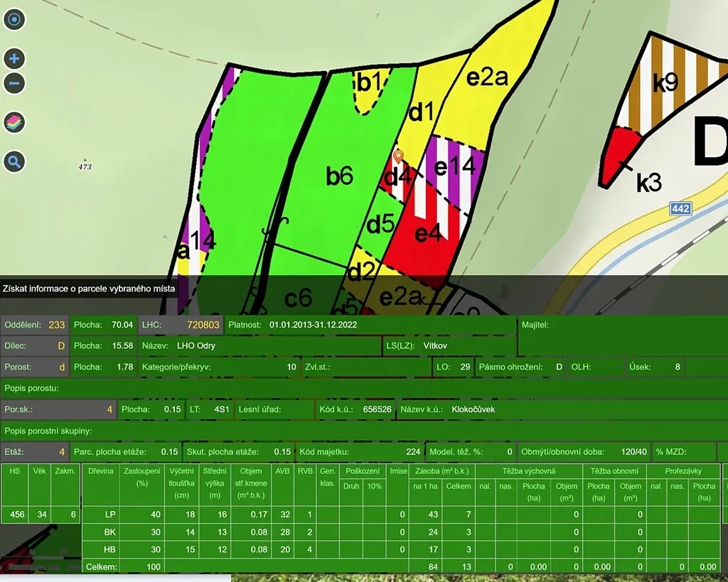Viewport: 728px width, 582px height.
Task: Click the road 442 number badge
Action: pos(680,209)
